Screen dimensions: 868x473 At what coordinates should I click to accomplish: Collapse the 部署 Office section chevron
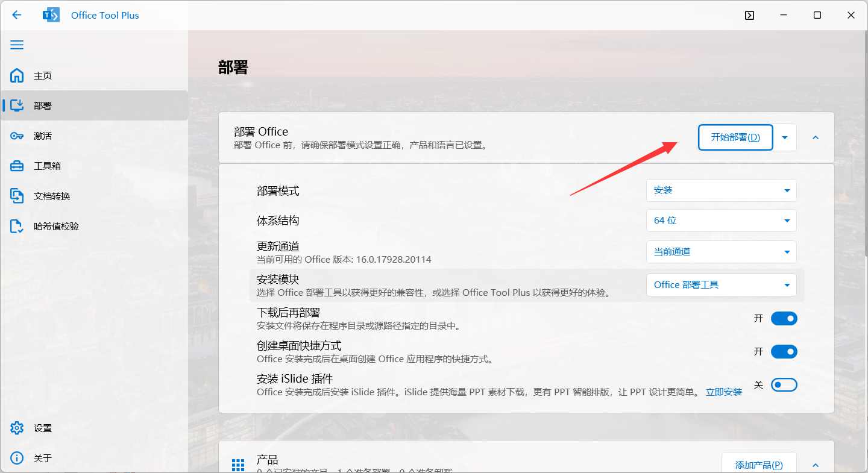(x=816, y=137)
